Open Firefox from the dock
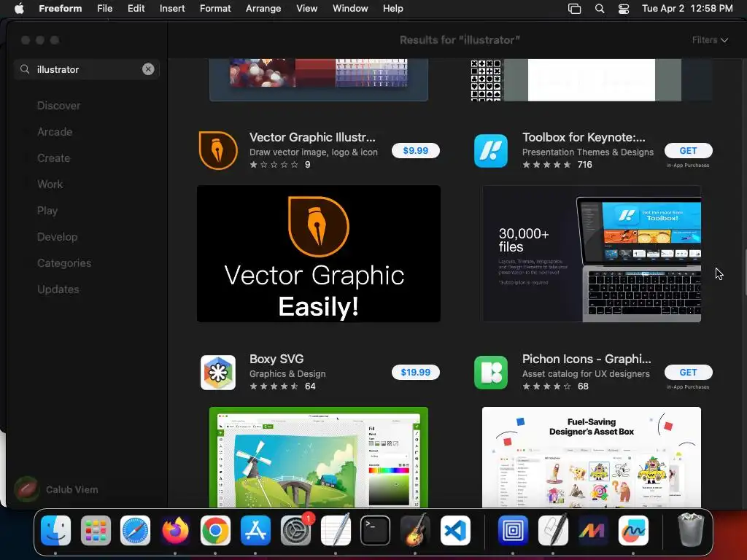 tap(175, 530)
